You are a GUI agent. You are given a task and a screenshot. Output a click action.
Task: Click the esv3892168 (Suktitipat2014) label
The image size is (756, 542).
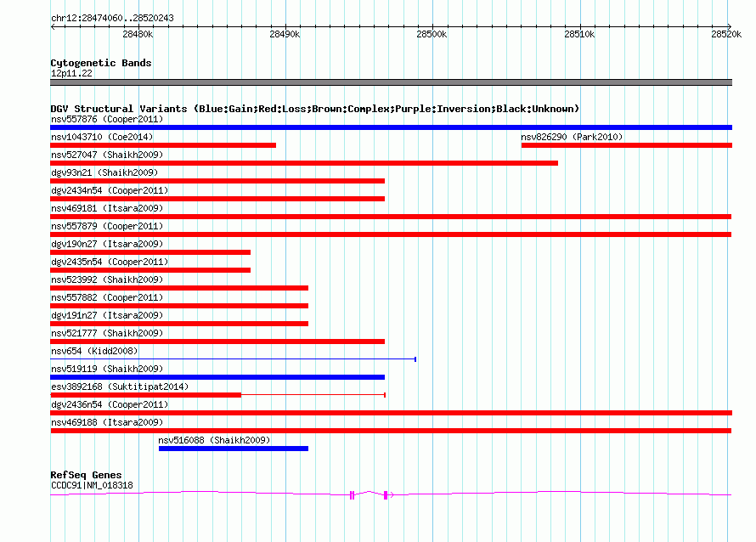[x=120, y=387]
